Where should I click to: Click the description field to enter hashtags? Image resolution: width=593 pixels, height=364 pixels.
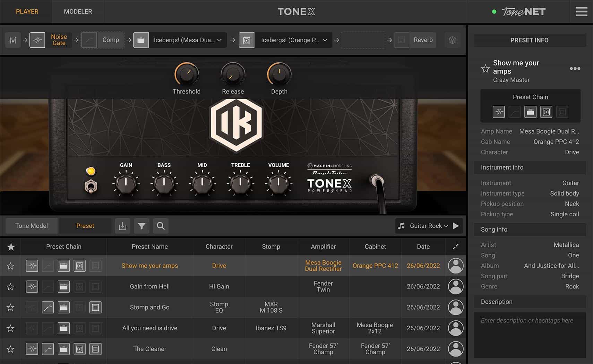(530, 335)
